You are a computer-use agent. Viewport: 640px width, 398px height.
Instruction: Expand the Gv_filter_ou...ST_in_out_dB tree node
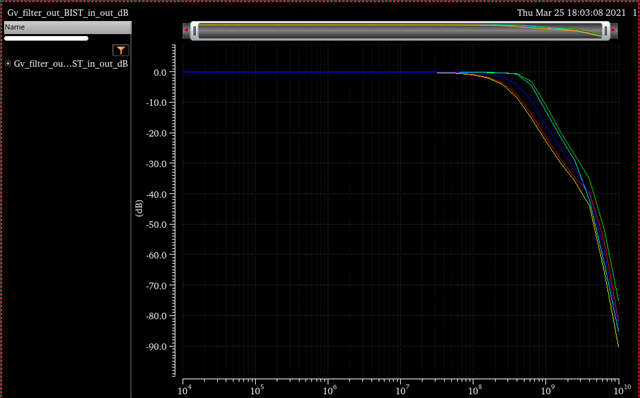click(x=8, y=64)
